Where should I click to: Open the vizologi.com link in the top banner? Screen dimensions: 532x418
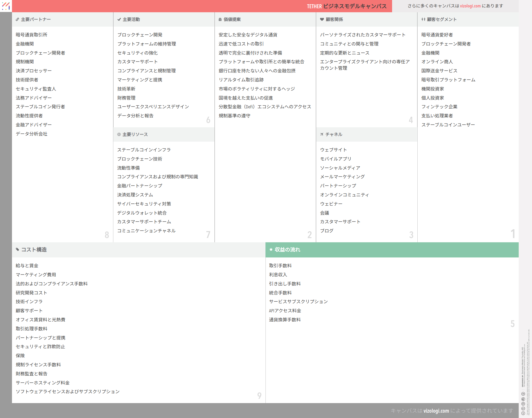pos(470,6)
